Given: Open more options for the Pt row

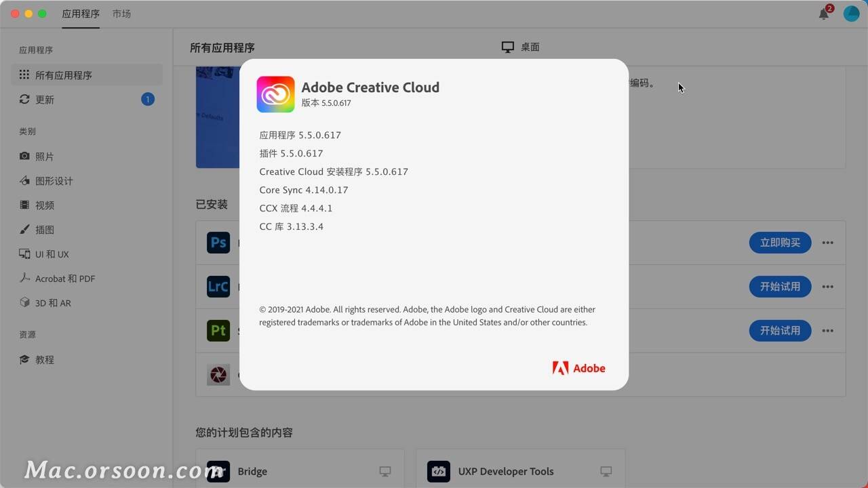Looking at the screenshot, I should click(x=827, y=330).
